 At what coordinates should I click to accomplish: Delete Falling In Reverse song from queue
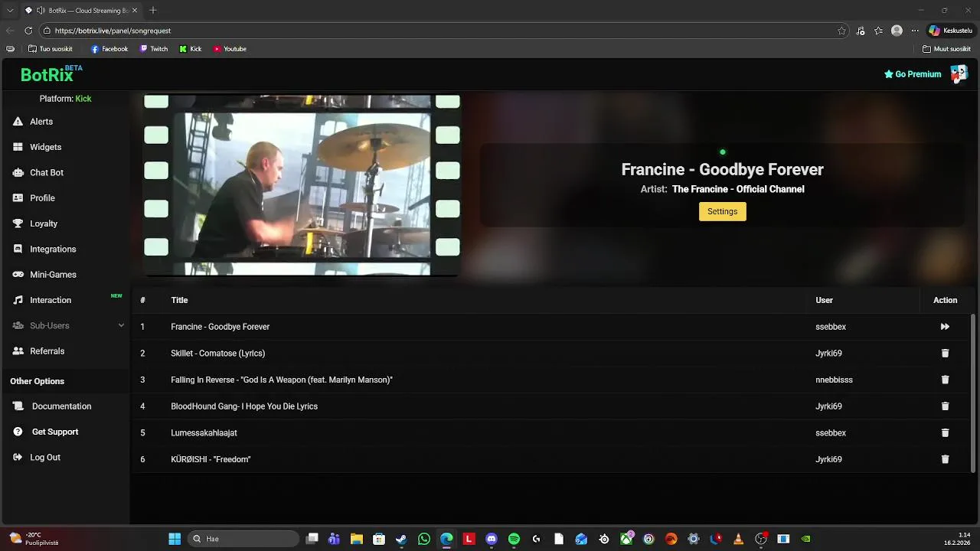[x=945, y=380]
